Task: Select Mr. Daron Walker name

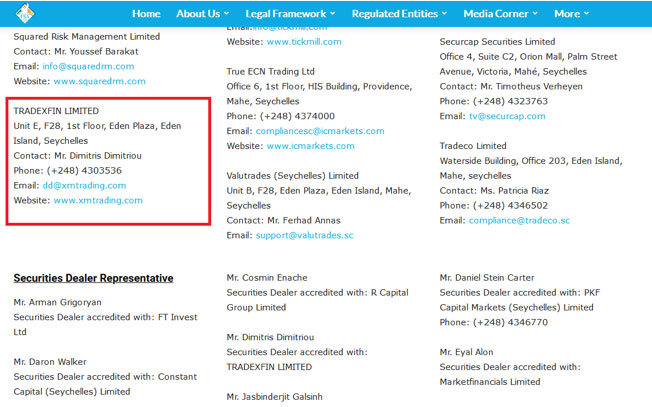Action: pyautogui.click(x=50, y=362)
